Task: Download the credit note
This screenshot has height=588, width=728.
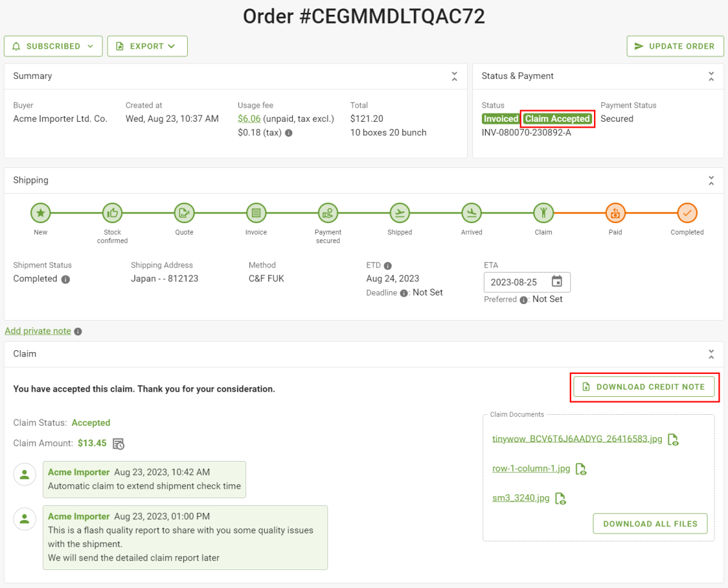Action: pos(644,387)
